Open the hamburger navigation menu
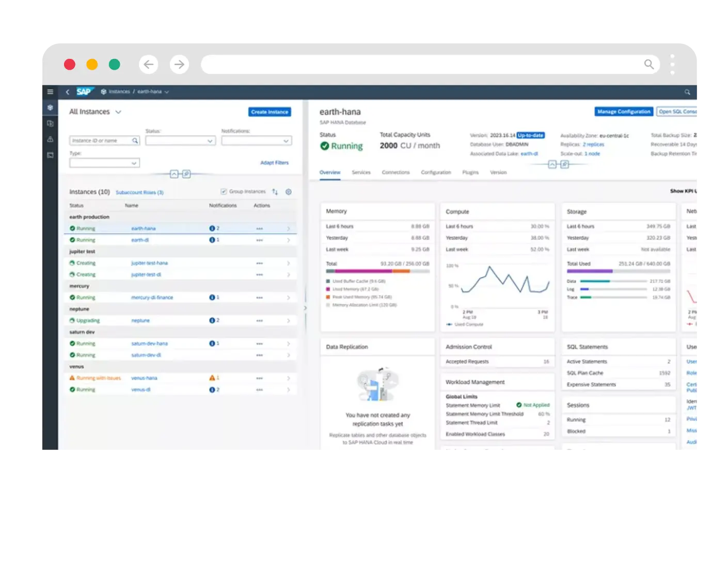The height and width of the screenshot is (562, 728). (x=50, y=92)
